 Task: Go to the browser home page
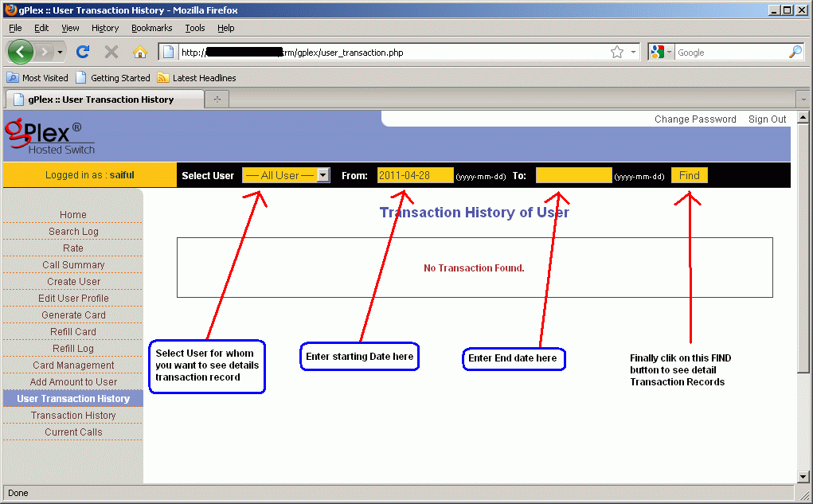139,51
